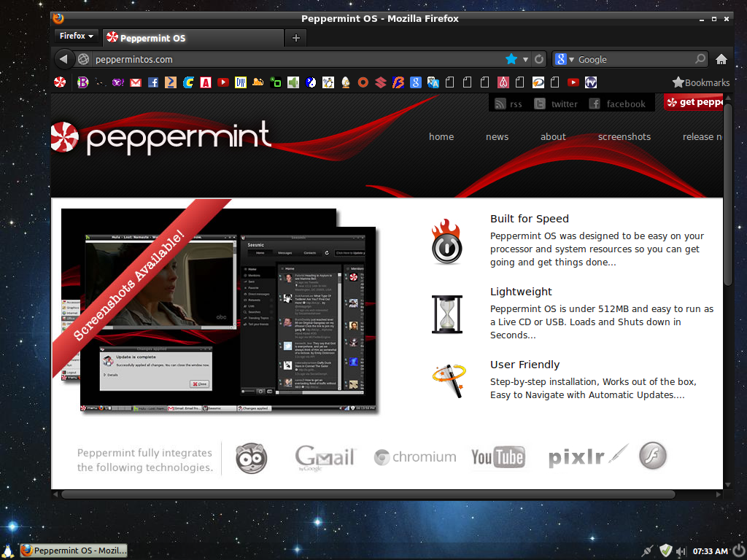
Task: Click the chromium logo
Action: point(415,457)
